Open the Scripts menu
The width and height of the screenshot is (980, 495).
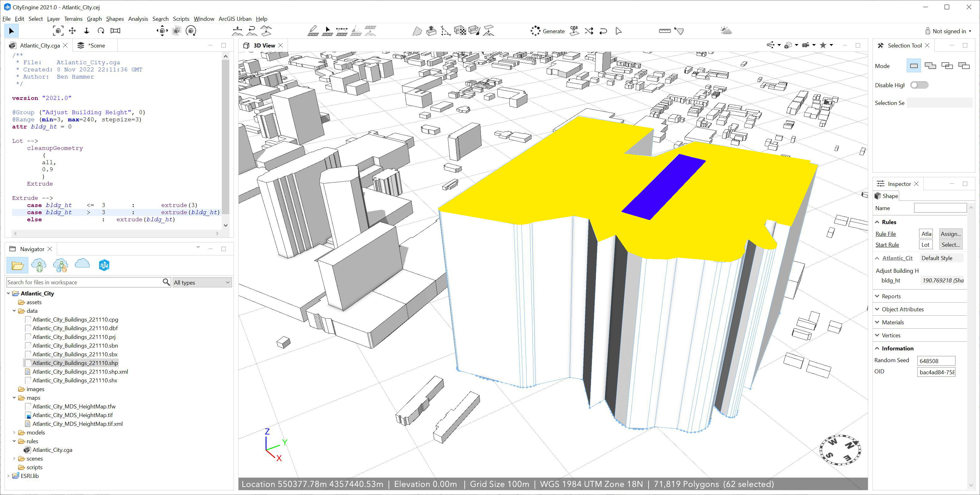pyautogui.click(x=181, y=19)
